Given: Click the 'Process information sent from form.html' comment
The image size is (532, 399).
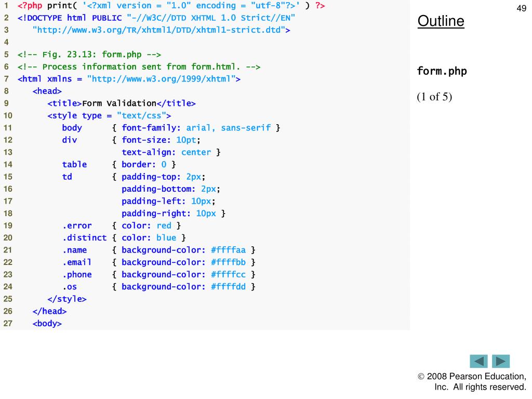Looking at the screenshot, I should (x=139, y=67).
